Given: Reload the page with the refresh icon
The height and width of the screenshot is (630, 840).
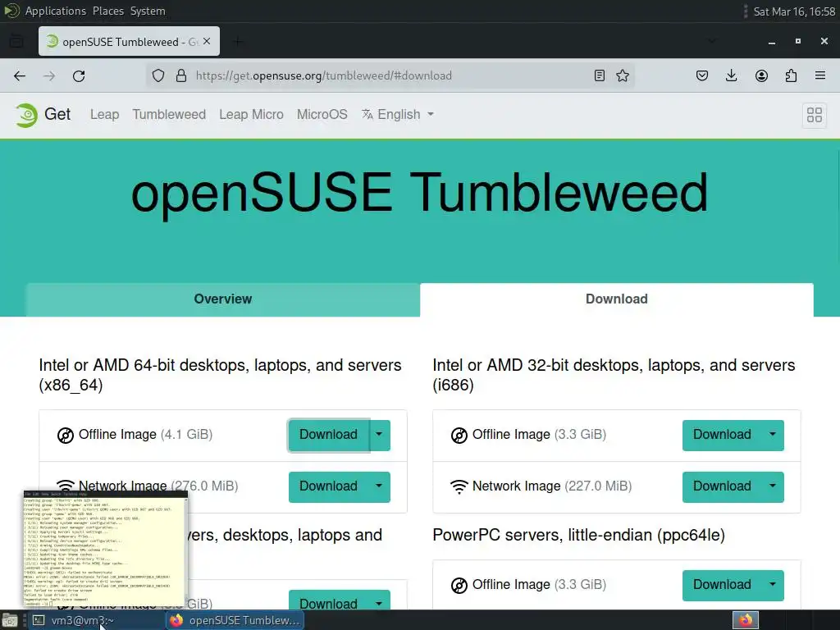Looking at the screenshot, I should (x=79, y=76).
